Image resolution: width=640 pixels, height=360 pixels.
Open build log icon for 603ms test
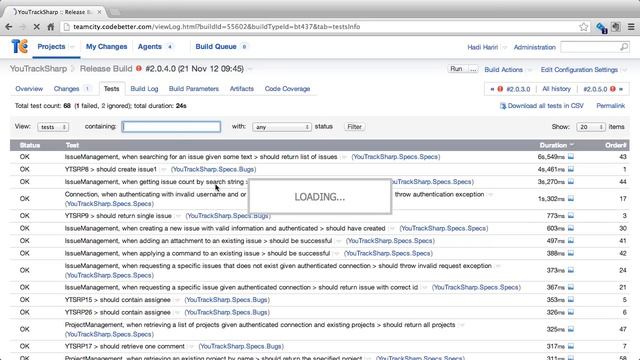(571, 228)
